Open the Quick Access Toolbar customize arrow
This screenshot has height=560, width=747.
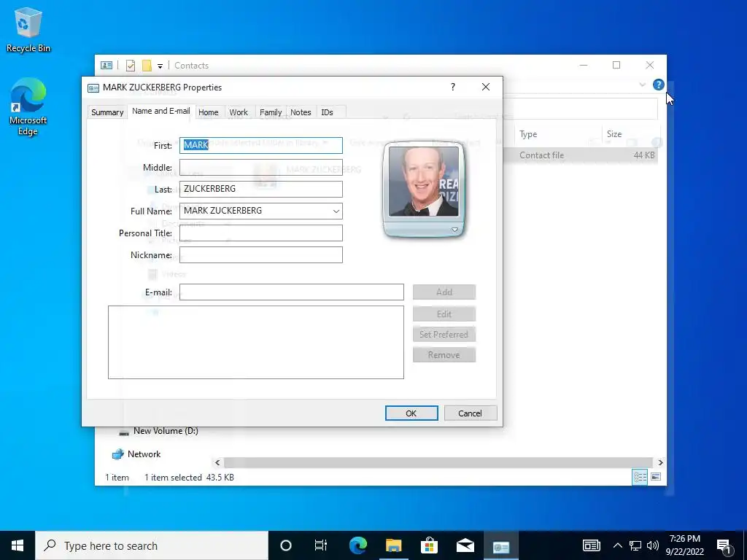[160, 66]
